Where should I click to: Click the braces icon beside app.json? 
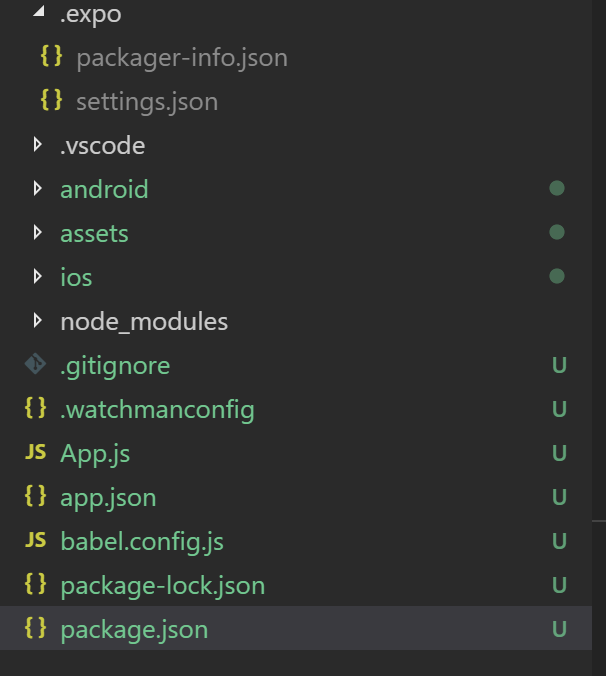click(x=35, y=496)
